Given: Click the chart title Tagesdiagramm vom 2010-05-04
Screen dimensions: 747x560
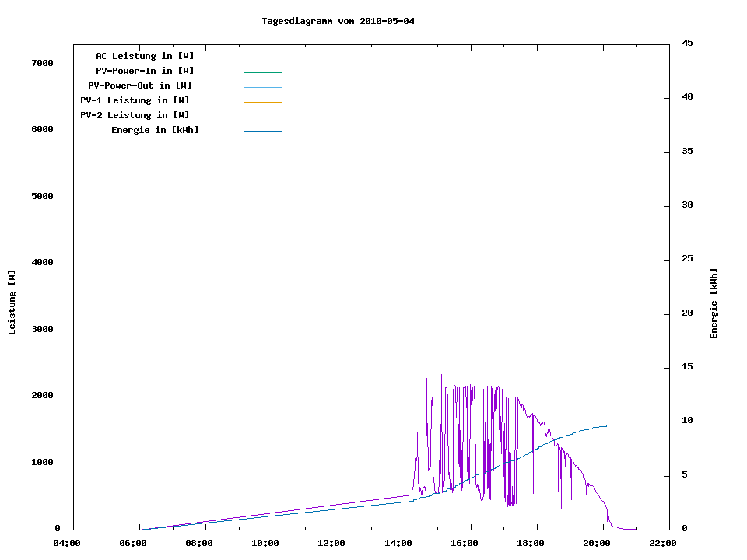Looking at the screenshot, I should pos(338,21).
